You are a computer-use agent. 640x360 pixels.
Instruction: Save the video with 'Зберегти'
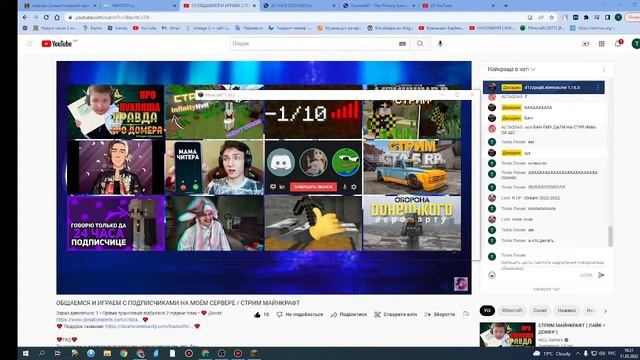439,315
